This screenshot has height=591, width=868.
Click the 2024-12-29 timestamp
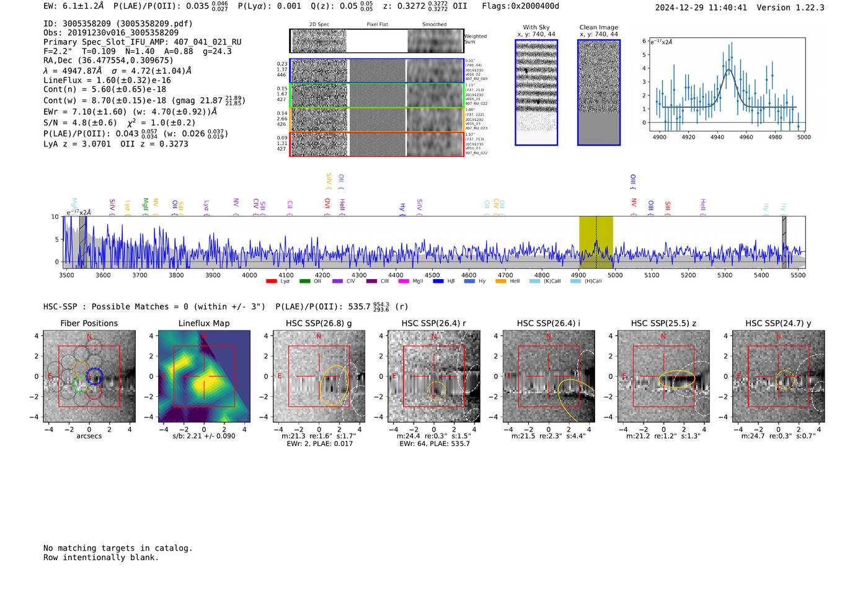click(701, 7)
